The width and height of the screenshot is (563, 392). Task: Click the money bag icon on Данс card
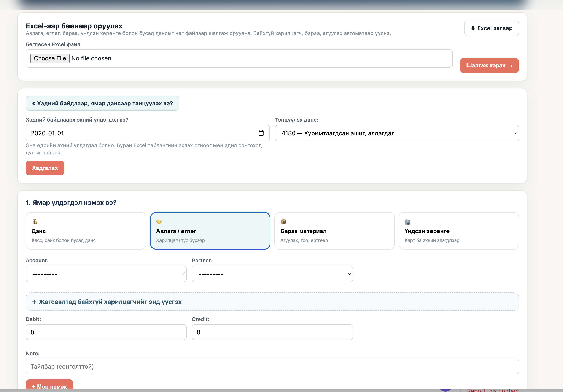click(x=35, y=222)
